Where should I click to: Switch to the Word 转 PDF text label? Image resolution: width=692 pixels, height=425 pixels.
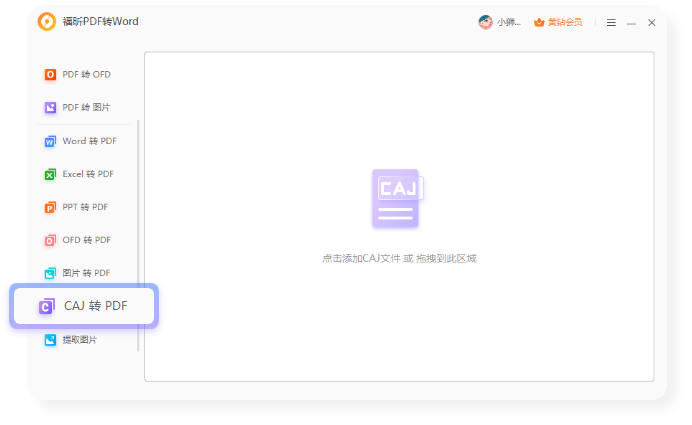coord(89,142)
